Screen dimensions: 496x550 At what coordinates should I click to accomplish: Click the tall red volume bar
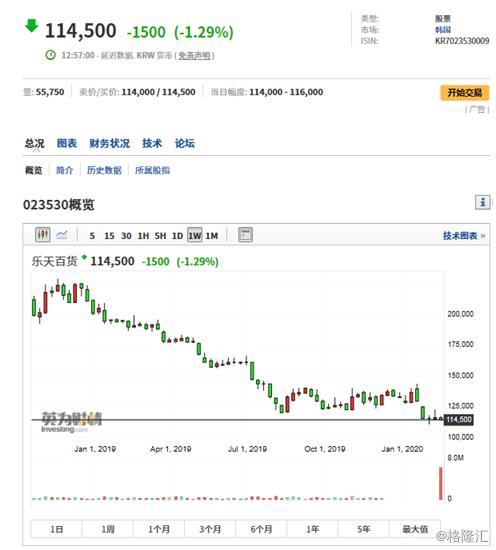(x=441, y=483)
